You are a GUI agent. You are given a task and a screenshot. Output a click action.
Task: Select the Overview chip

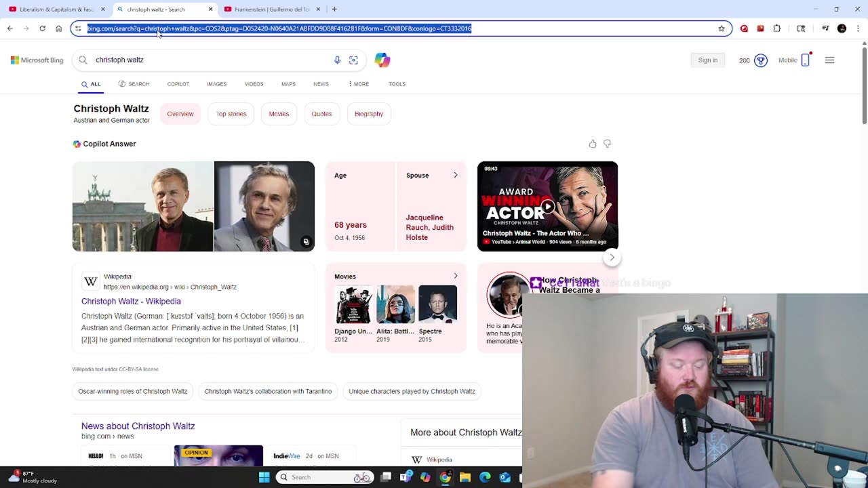[180, 114]
